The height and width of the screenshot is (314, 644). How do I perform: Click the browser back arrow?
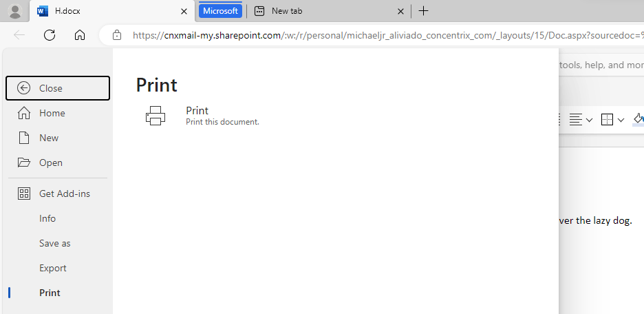[x=19, y=35]
